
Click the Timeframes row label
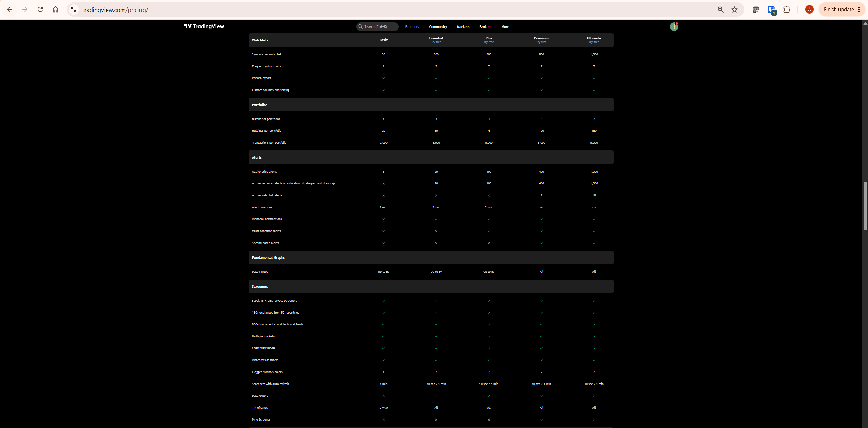click(x=260, y=408)
